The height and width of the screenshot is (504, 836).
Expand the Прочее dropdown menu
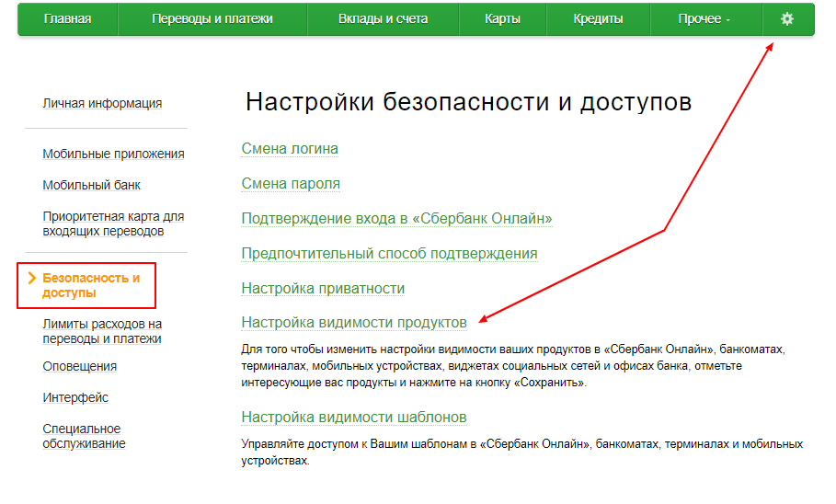(x=704, y=19)
